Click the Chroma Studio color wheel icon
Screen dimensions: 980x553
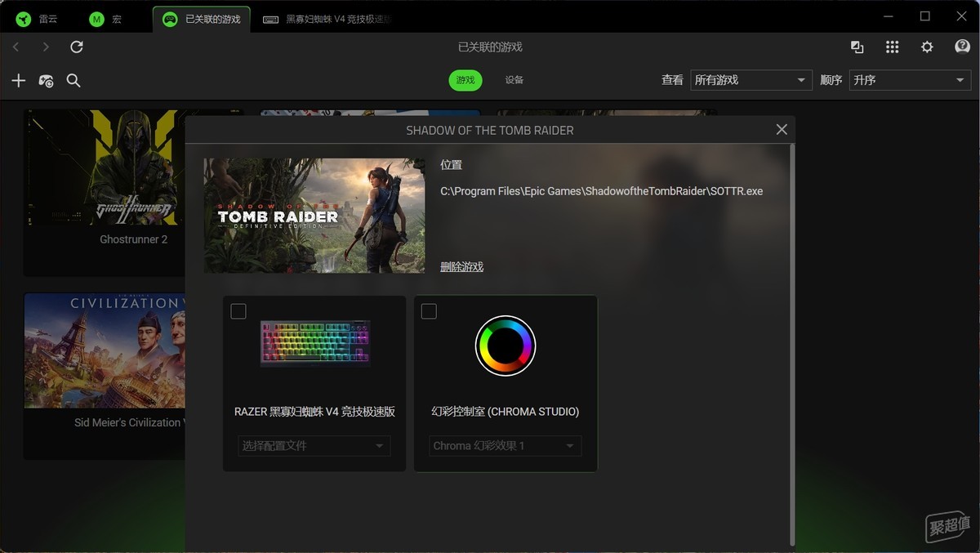point(506,346)
